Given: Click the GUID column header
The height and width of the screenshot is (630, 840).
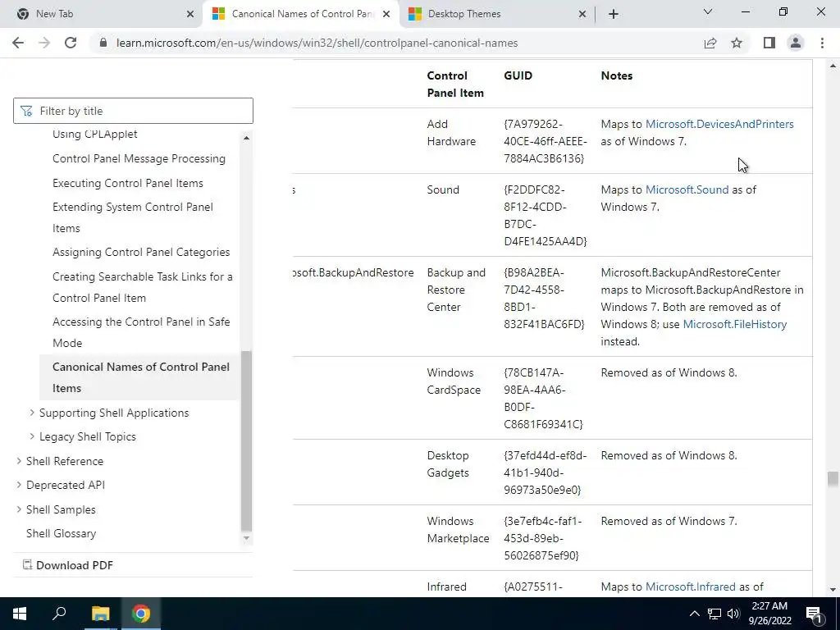Looking at the screenshot, I should 518,75.
